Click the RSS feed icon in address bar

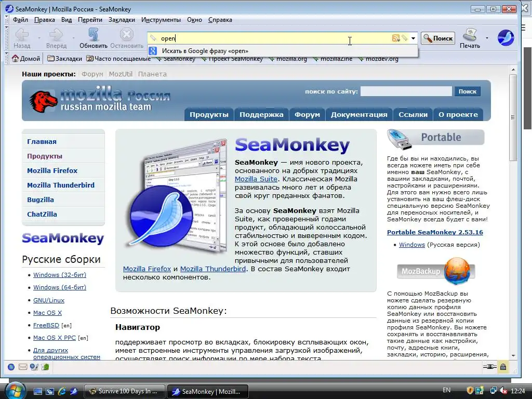pyautogui.click(x=395, y=38)
